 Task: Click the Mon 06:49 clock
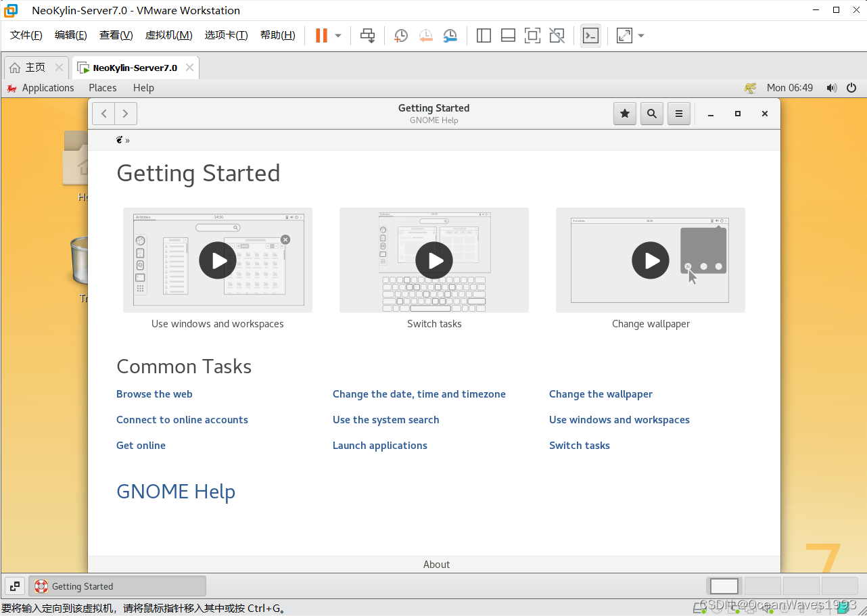click(790, 88)
